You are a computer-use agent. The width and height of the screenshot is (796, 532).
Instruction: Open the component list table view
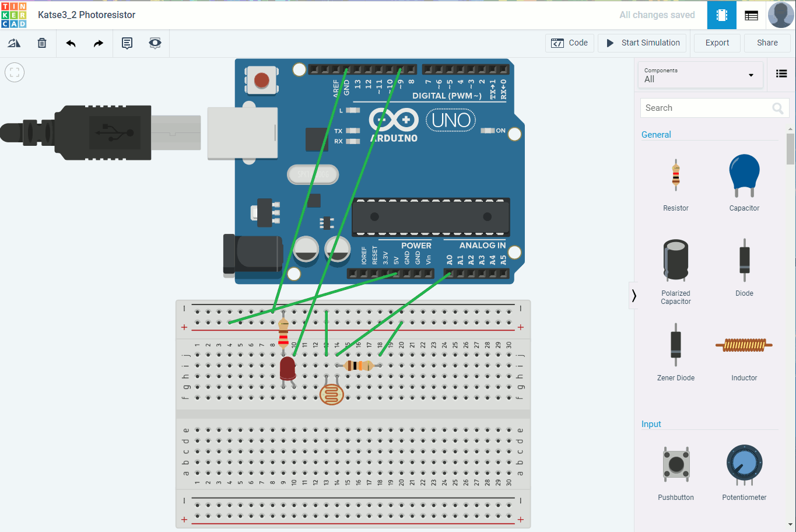[752, 15]
